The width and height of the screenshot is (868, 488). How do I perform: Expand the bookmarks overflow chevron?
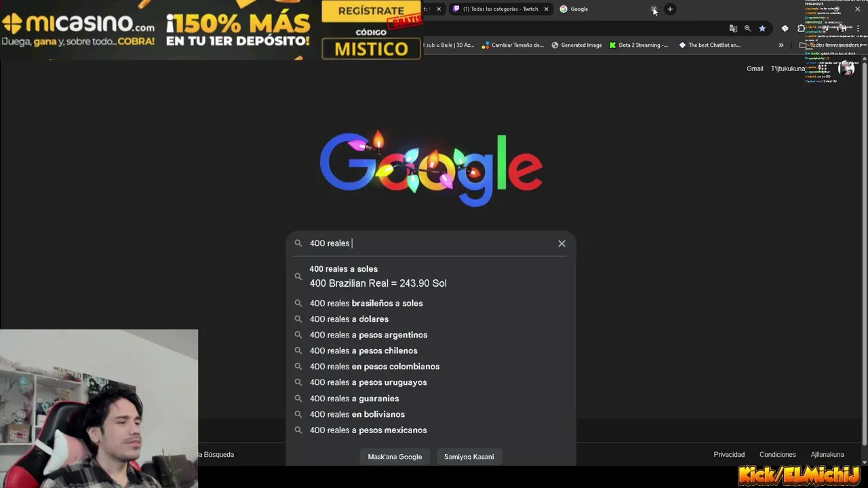(781, 45)
